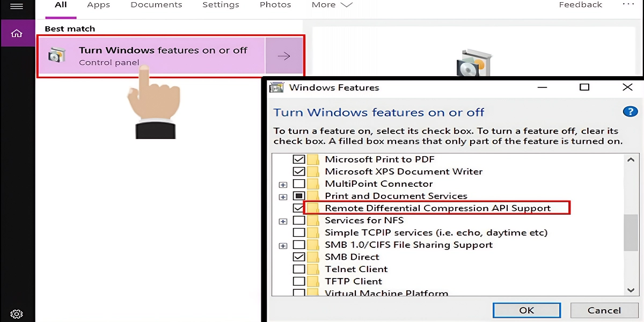Enable the Telnet Client checkbox
Image resolution: width=644 pixels, height=322 pixels.
pyautogui.click(x=299, y=269)
